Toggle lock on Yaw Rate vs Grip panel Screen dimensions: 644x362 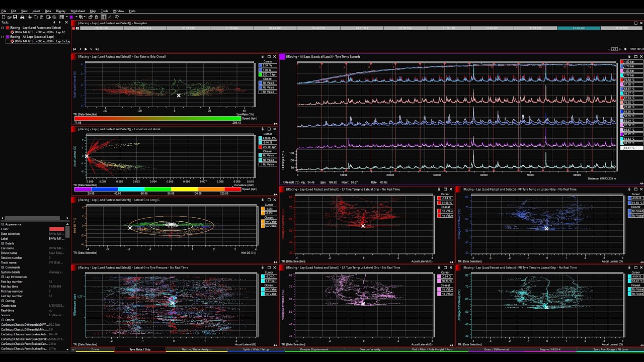[x=263, y=57]
